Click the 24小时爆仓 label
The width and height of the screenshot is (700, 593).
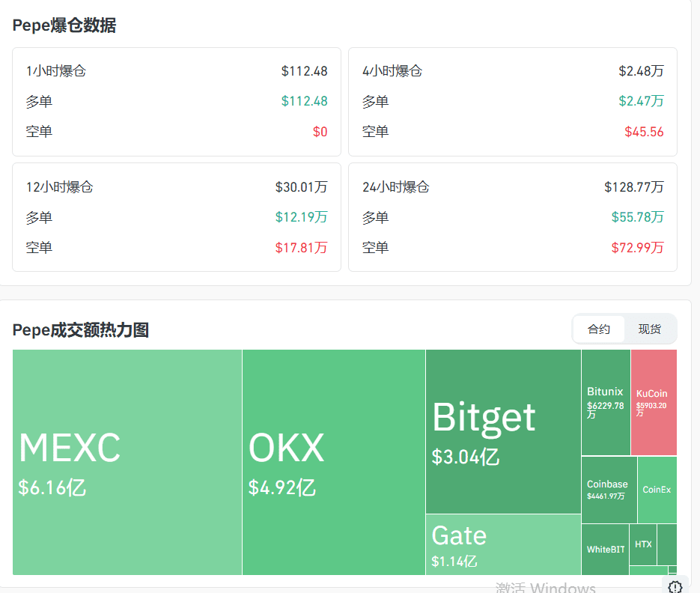pos(396,187)
